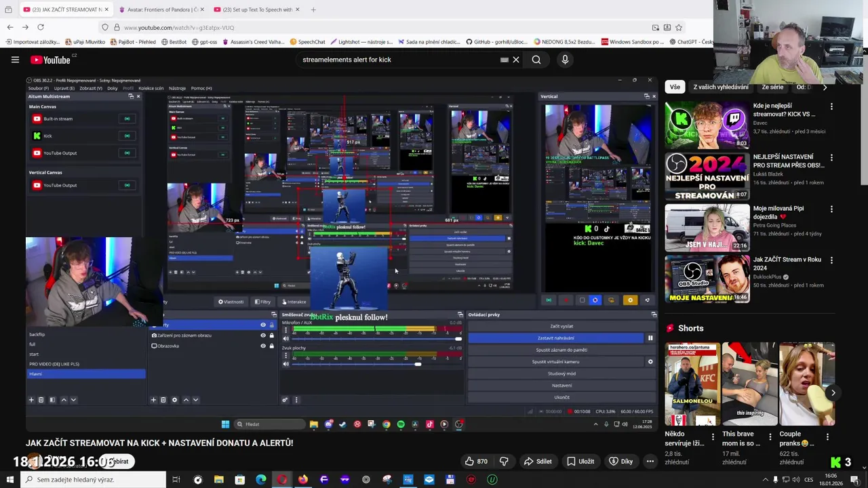The height and width of the screenshot is (488, 868).
Task: Move the scene down with the arrow
Action: (x=73, y=400)
